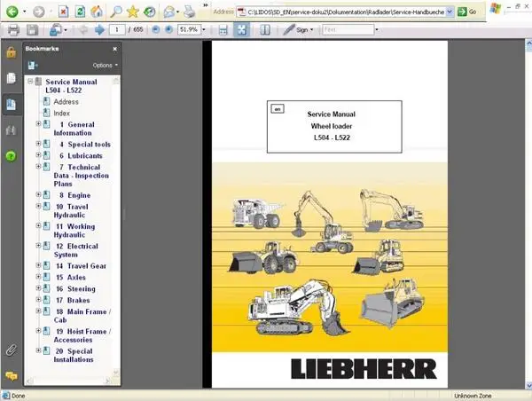Click the 51.9% zoom value field
Image resolution: width=532 pixels, height=401 pixels.
click(x=190, y=30)
